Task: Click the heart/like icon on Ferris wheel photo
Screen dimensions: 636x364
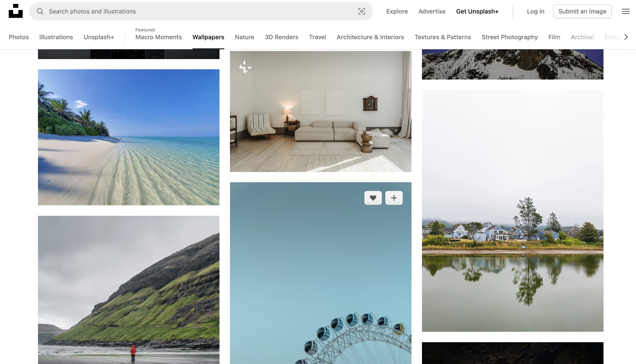Action: [373, 198]
